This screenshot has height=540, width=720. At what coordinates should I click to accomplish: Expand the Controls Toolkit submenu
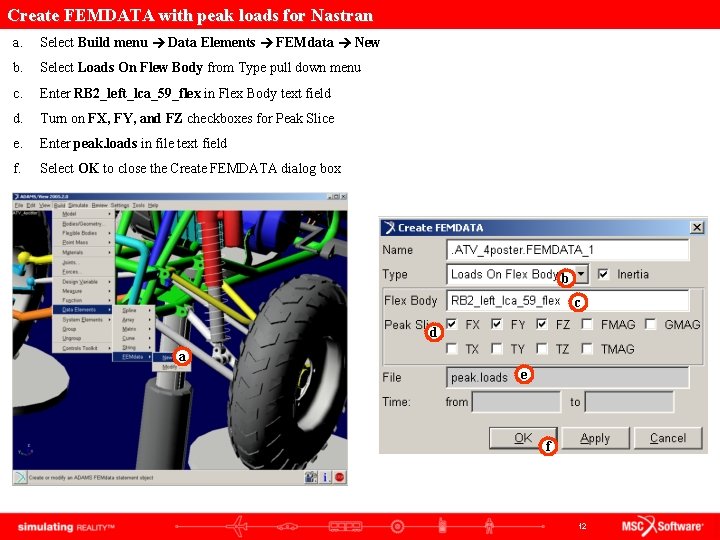tap(82, 348)
